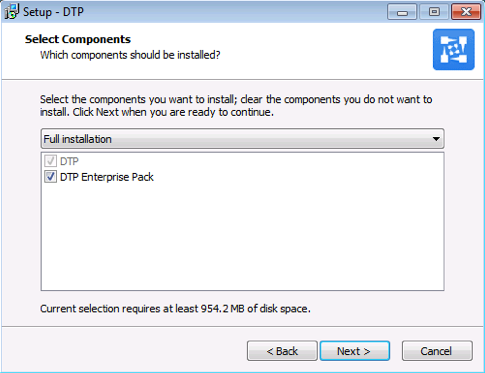485x373 pixels.
Task: Uncheck the DTP Enterprise Pack checkbox
Action: (50, 177)
